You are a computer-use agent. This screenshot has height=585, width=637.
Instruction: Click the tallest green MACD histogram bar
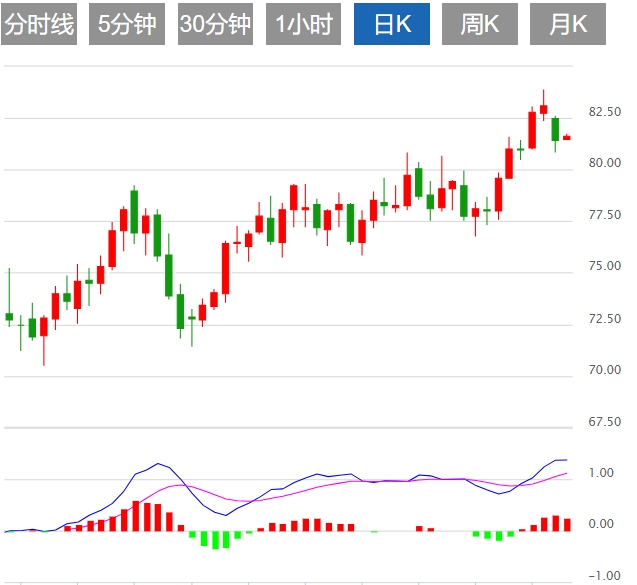[215, 540]
